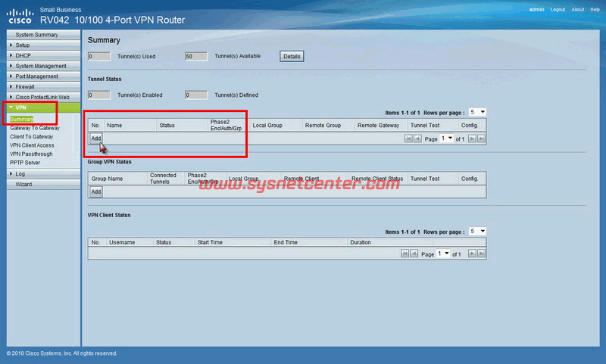Click next page arrow in VPN Client Status
The image size is (606, 364).
point(472,254)
